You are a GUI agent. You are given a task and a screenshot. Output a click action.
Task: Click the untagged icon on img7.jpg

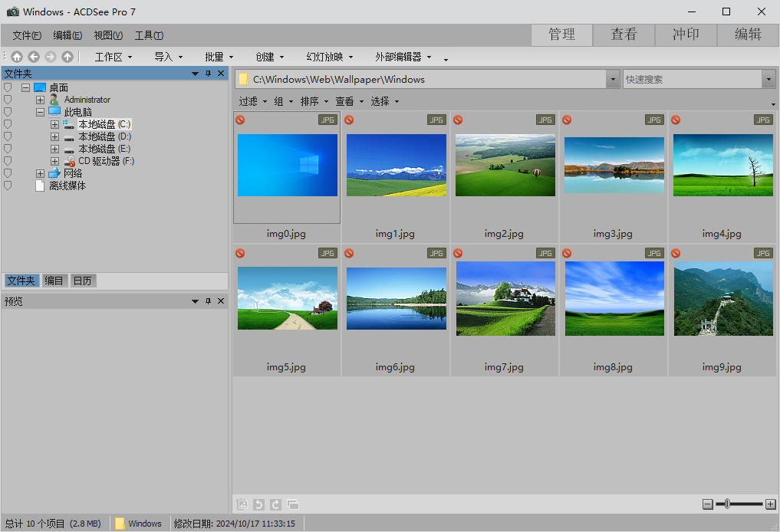(x=458, y=253)
